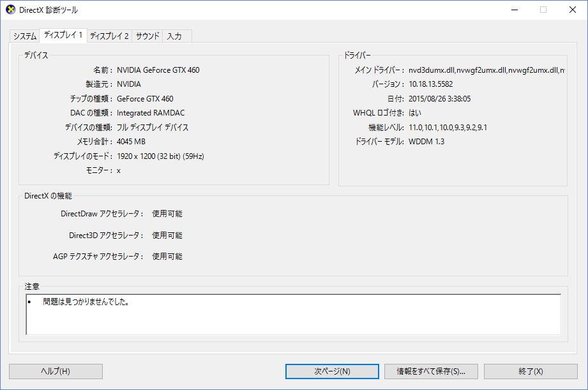Screen dimensions: 588x390
Task: Click the DirectDraw アクセラレータ label
Action: 102,214
